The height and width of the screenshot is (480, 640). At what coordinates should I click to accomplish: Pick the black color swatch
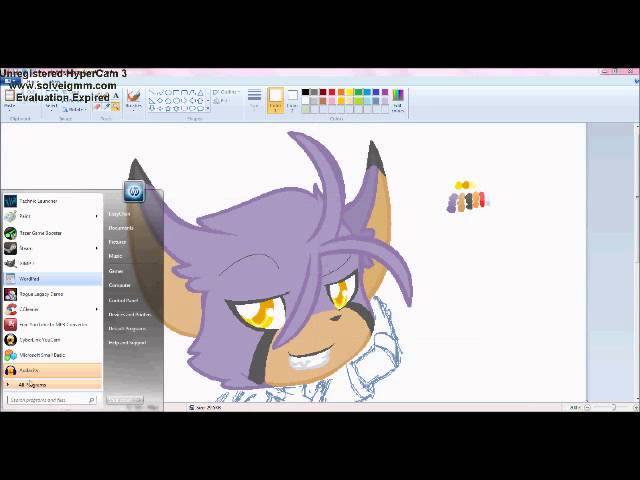[x=305, y=92]
